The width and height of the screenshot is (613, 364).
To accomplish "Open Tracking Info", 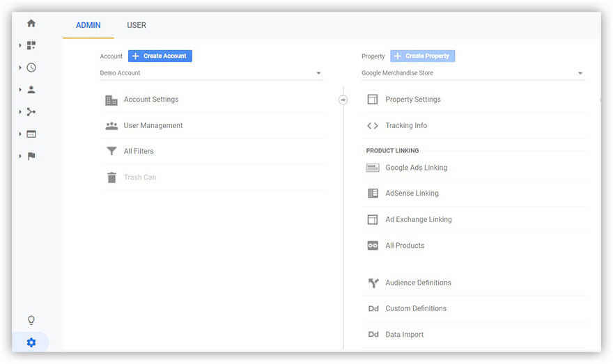I will click(x=406, y=125).
